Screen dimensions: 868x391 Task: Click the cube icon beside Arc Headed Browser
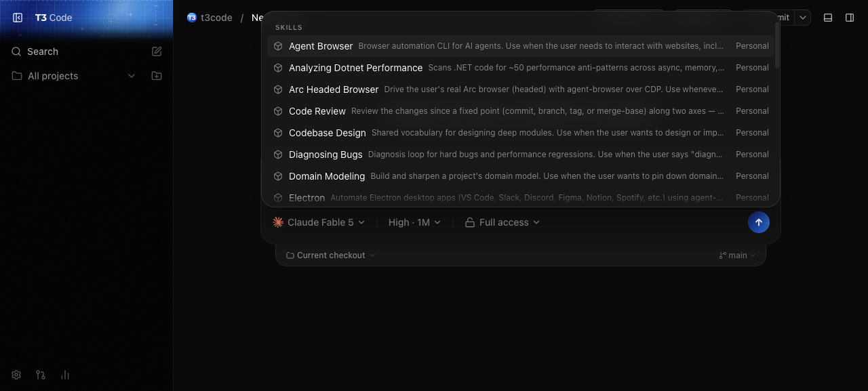pyautogui.click(x=278, y=89)
